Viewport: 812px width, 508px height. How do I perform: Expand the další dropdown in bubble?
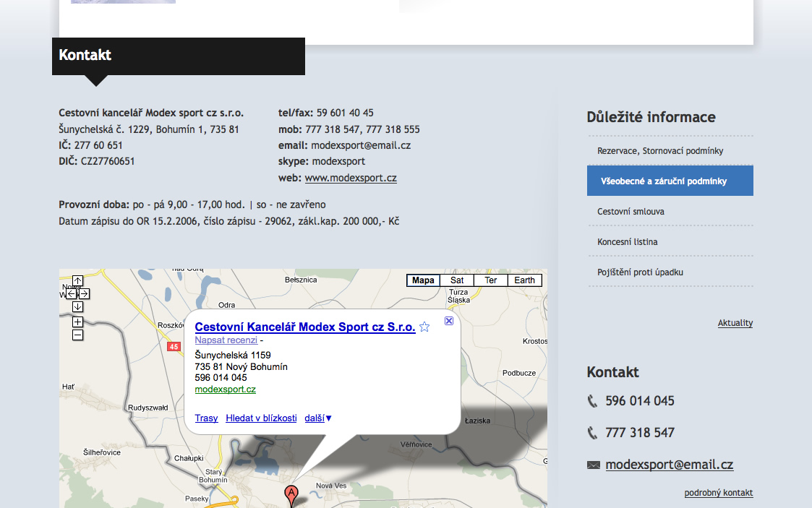tap(318, 418)
